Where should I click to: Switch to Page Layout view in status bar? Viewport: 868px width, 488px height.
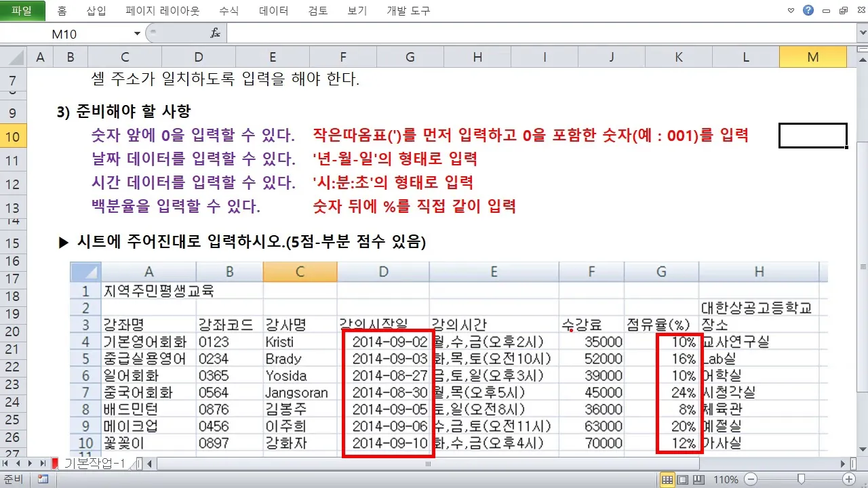point(682,479)
